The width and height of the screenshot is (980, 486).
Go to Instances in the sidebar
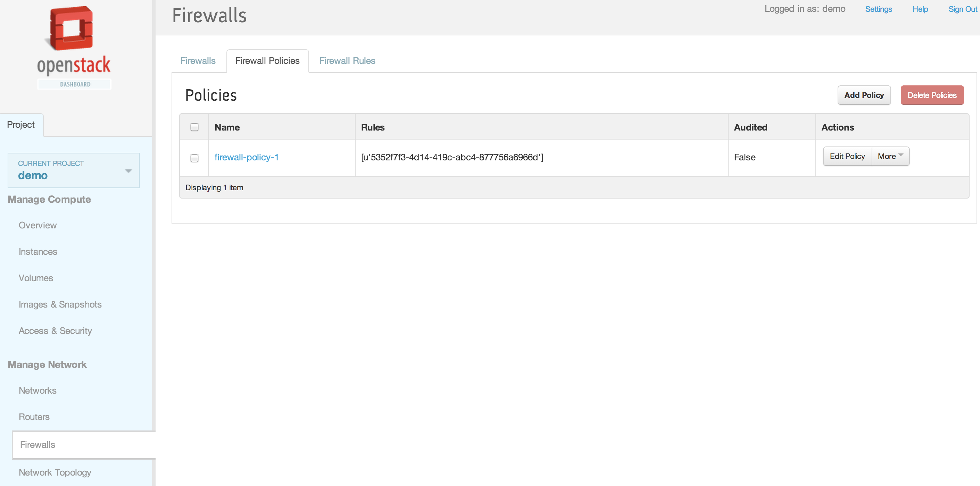tap(38, 252)
